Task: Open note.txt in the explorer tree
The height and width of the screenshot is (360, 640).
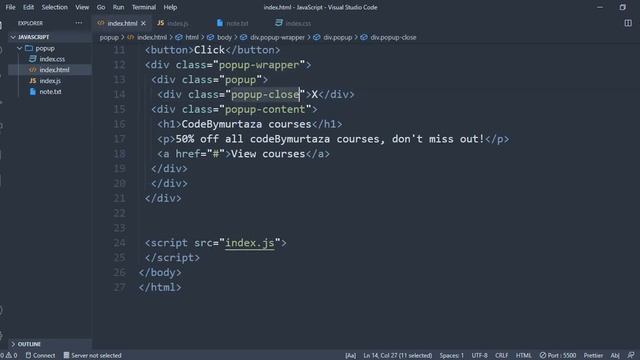Action: coord(50,92)
